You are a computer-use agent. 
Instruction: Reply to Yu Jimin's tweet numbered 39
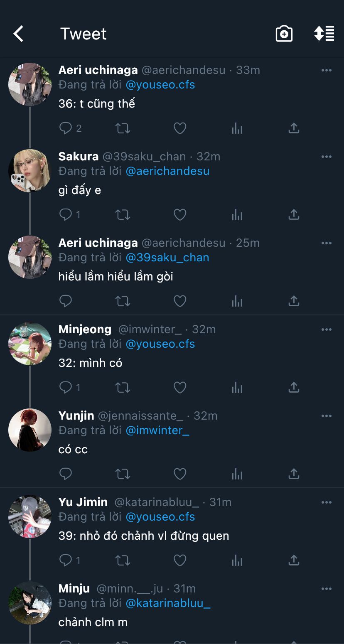66,560
